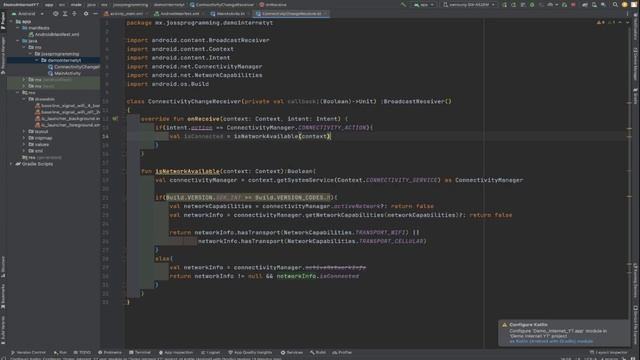
Task: Open the Problems tool window
Action: pyautogui.click(x=110, y=352)
